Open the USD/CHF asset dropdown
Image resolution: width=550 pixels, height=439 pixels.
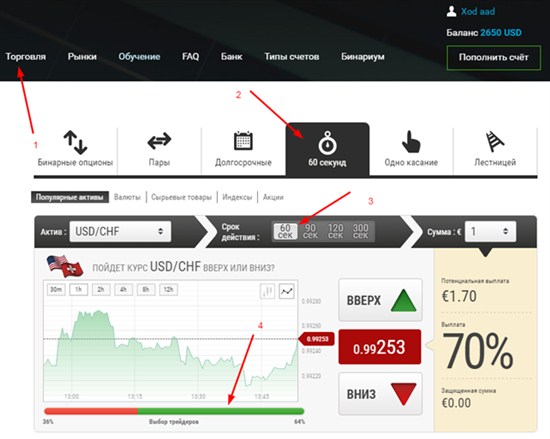click(x=120, y=231)
